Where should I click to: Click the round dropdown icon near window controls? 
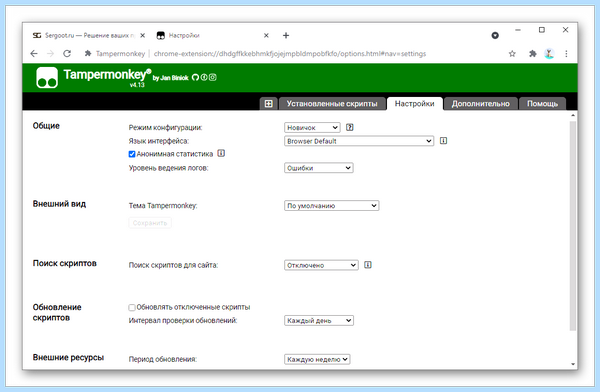[x=495, y=36]
